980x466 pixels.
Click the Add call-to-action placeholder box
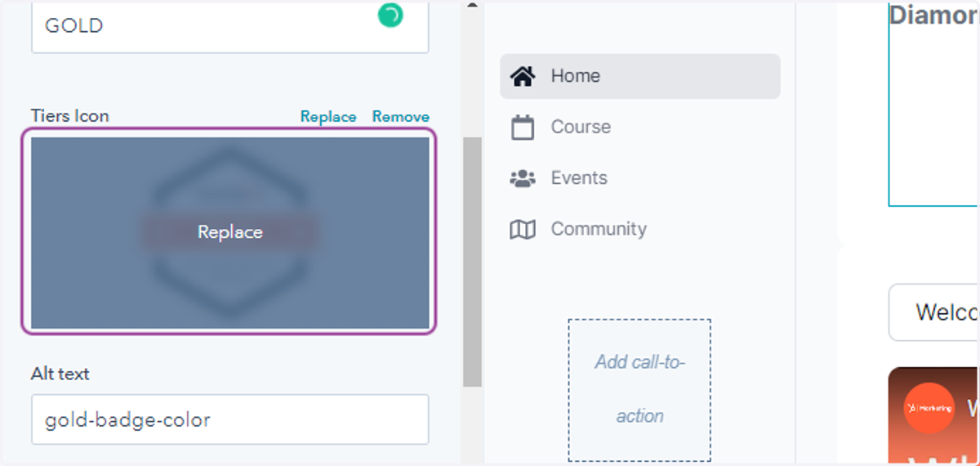coord(640,390)
